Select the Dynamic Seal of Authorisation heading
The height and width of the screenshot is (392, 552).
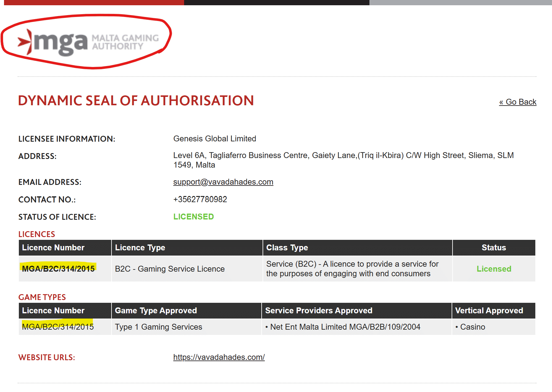[136, 101]
